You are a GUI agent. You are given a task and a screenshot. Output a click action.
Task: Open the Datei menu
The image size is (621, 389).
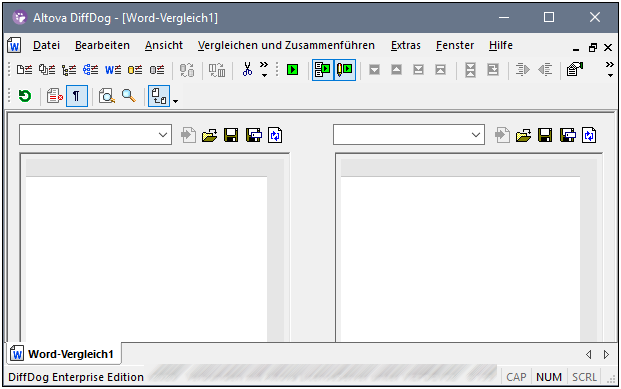(x=46, y=46)
